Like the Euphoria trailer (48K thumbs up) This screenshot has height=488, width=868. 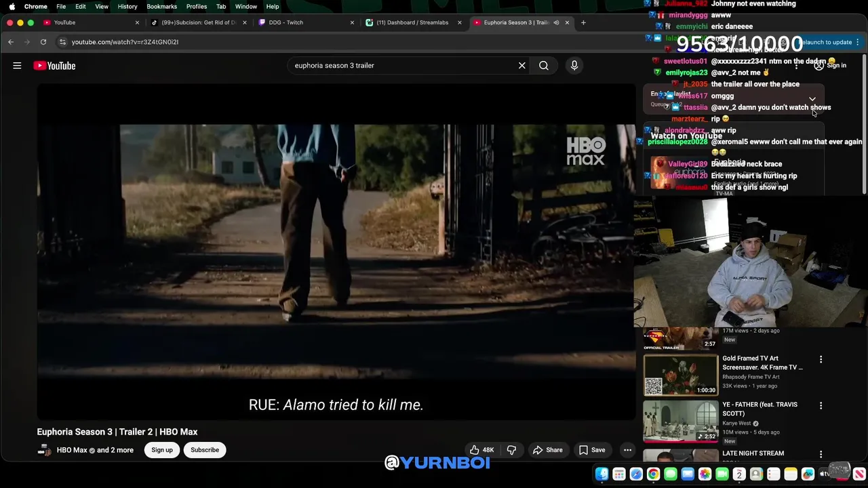click(x=481, y=450)
